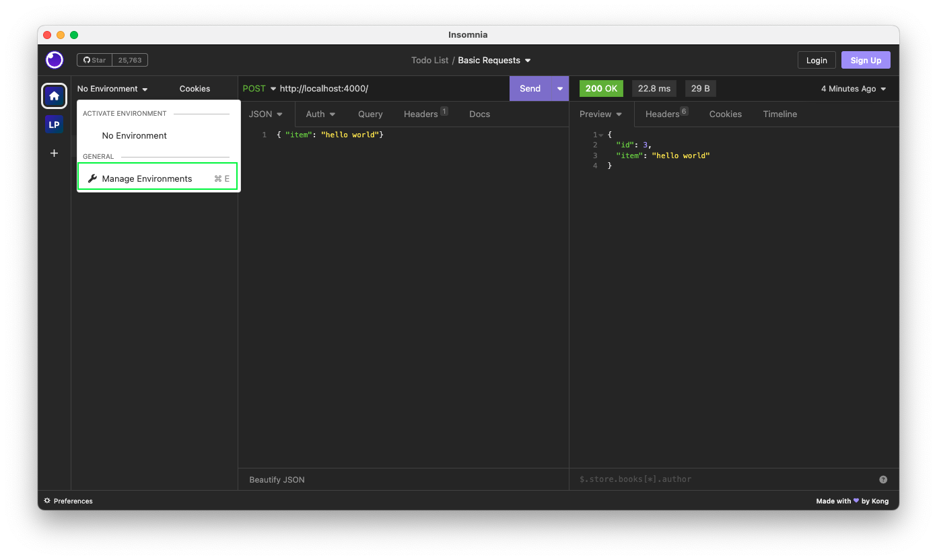Click the Sign Up button
The height and width of the screenshot is (560, 937).
click(x=866, y=60)
